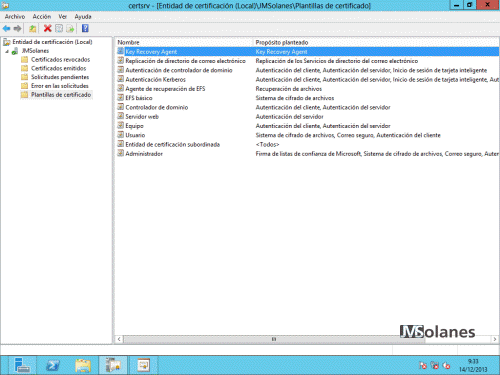Click the Action Center flag tray icon
500x375 pixels.
pyautogui.click(x=423, y=366)
